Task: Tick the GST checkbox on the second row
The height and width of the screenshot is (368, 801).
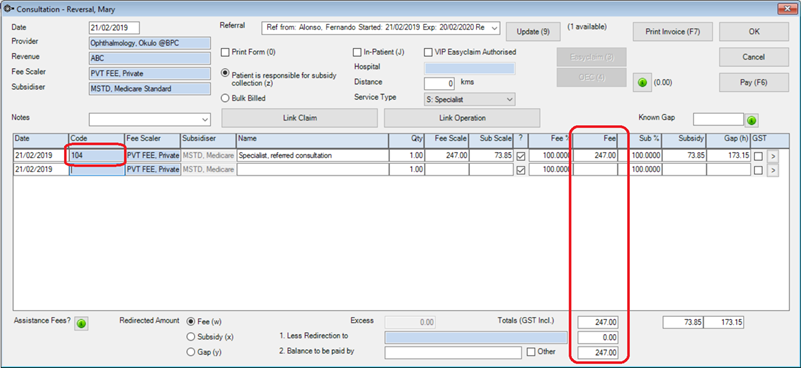Action: (x=758, y=170)
